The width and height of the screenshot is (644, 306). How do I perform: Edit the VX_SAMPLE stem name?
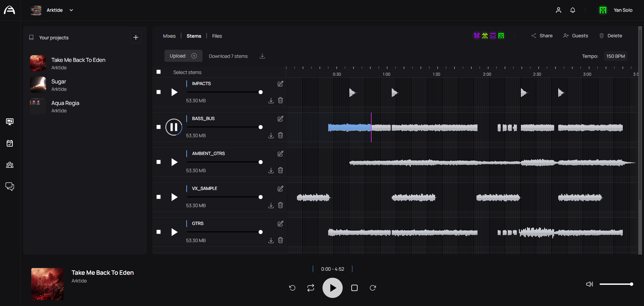pos(280,189)
